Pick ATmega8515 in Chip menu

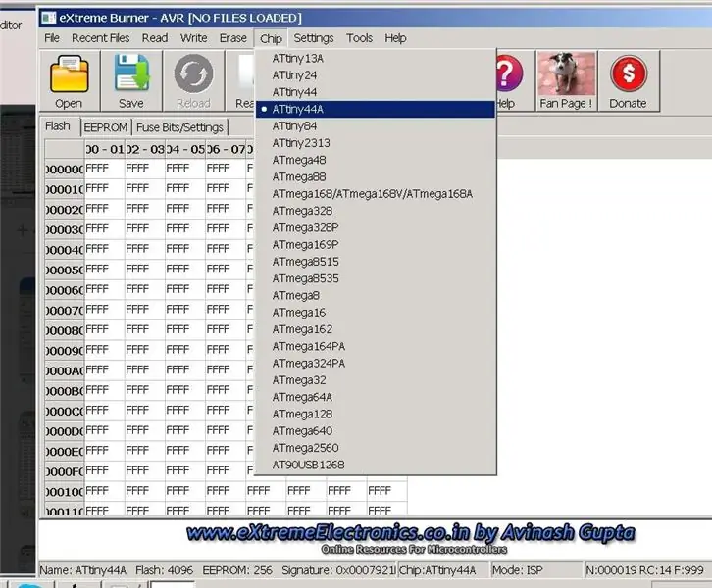point(376,262)
